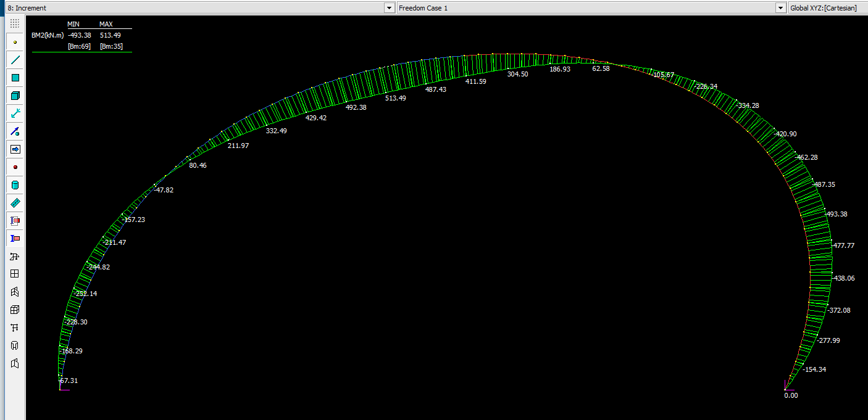This screenshot has height=420, width=868.
Task: Open the 8: Increment dropdown arrow
Action: 389,8
